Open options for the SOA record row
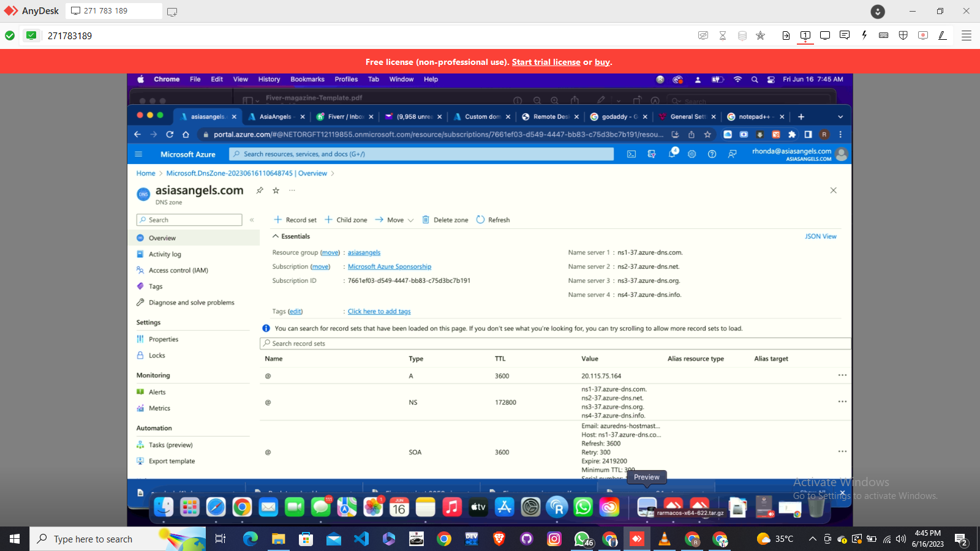This screenshot has height=551, width=980. (x=842, y=451)
